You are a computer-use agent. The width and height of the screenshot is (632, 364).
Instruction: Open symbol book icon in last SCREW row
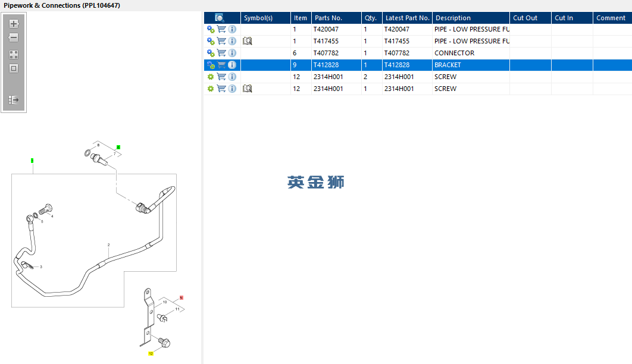[x=248, y=88]
